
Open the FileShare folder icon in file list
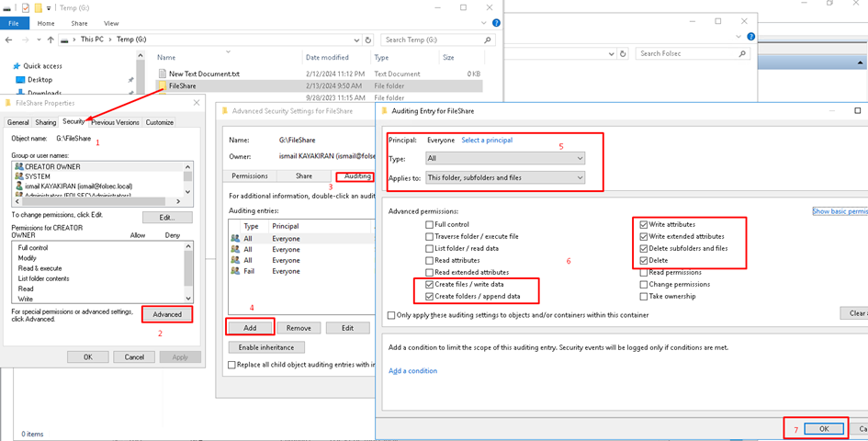coord(162,85)
